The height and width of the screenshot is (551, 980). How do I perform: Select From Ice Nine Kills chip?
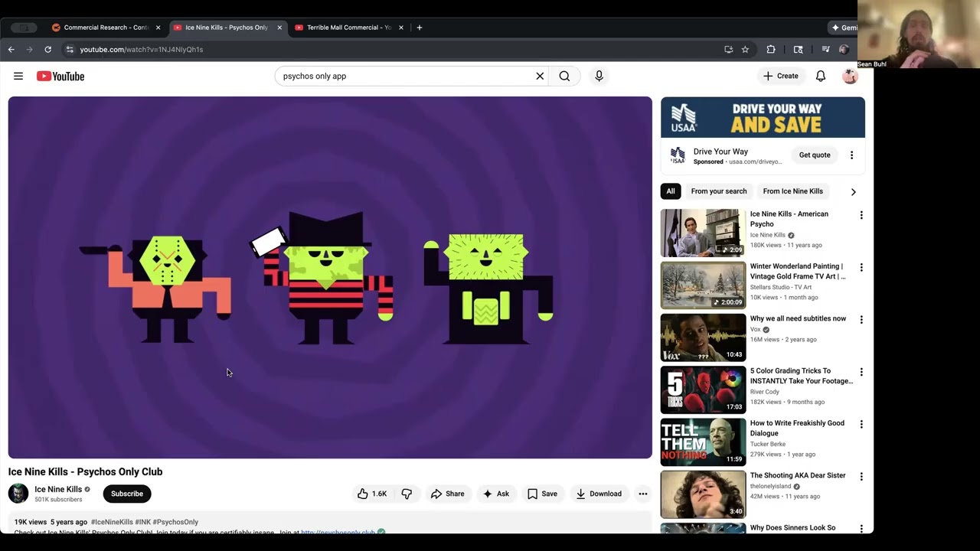[792, 191]
